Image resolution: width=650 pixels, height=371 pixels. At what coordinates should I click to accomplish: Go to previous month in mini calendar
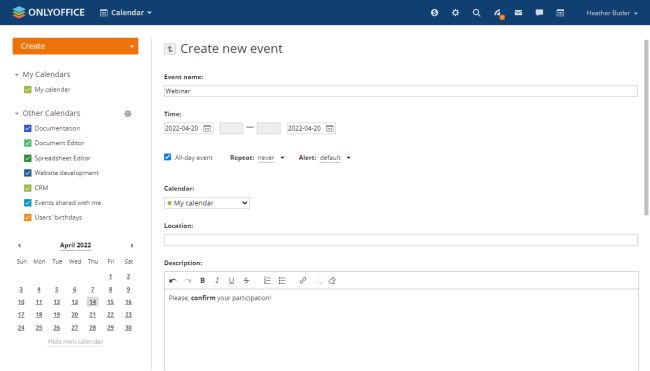(x=19, y=245)
